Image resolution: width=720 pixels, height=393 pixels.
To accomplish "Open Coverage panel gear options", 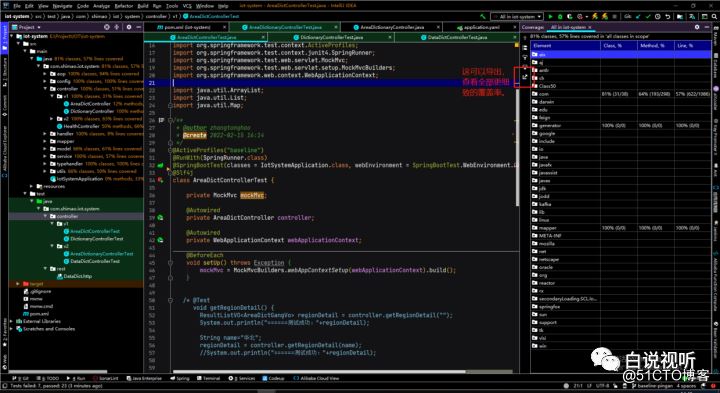I will [x=697, y=27].
